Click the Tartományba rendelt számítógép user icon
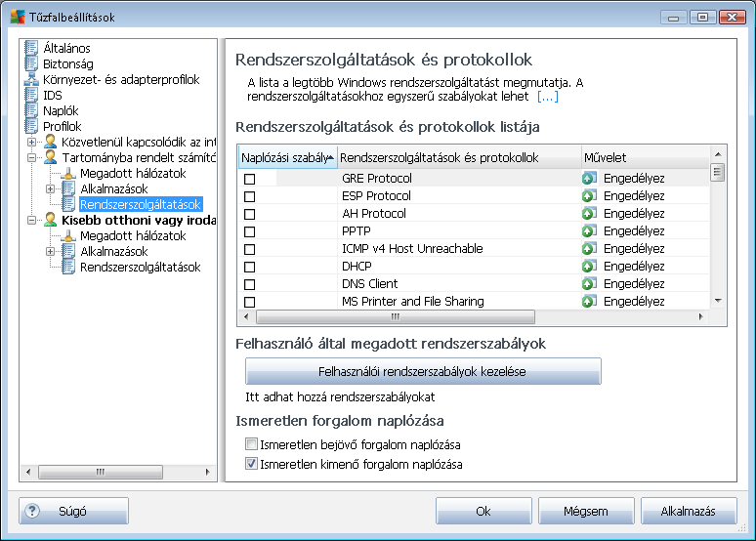Viewport: 756px width, 541px height. (x=50, y=157)
